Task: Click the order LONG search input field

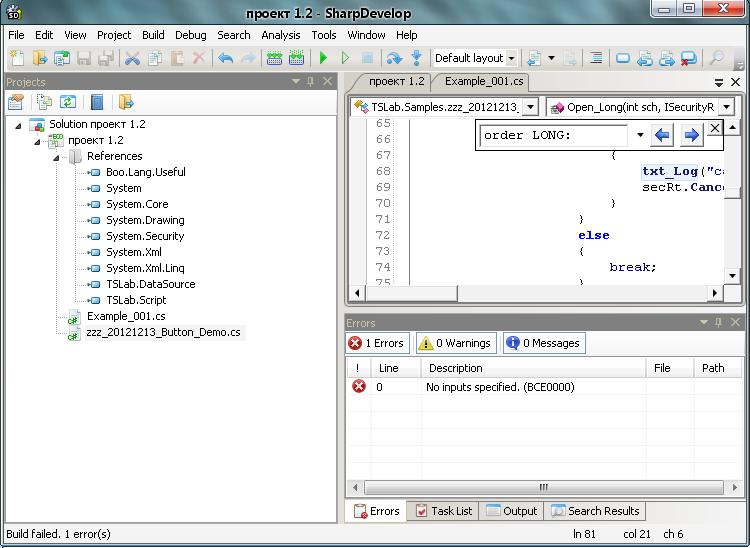Action: 557,135
